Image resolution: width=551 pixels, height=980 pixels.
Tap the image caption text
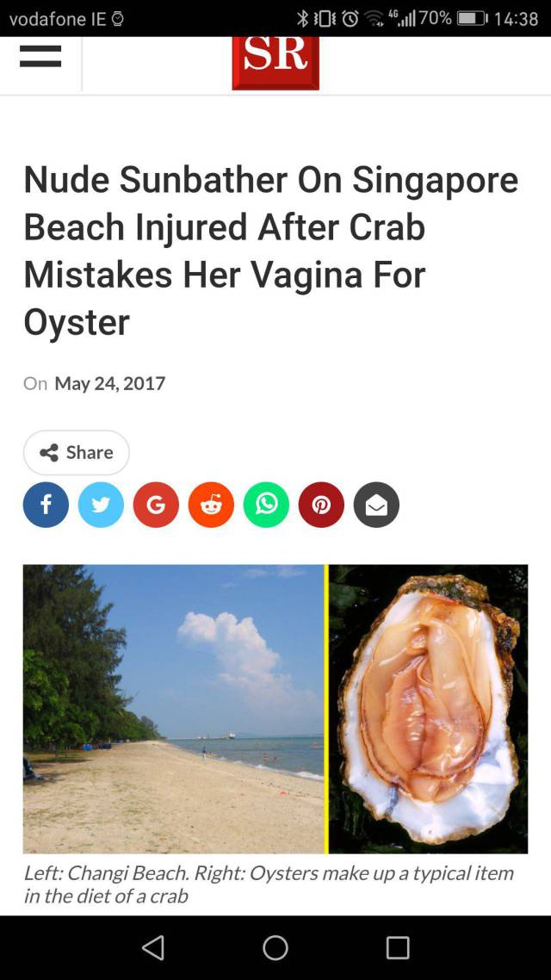click(x=269, y=884)
